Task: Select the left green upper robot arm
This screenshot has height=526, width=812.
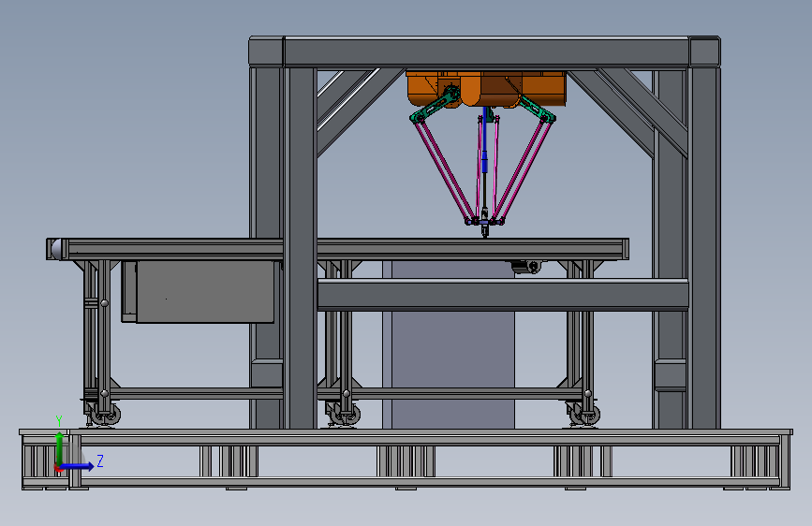Action: [435, 106]
